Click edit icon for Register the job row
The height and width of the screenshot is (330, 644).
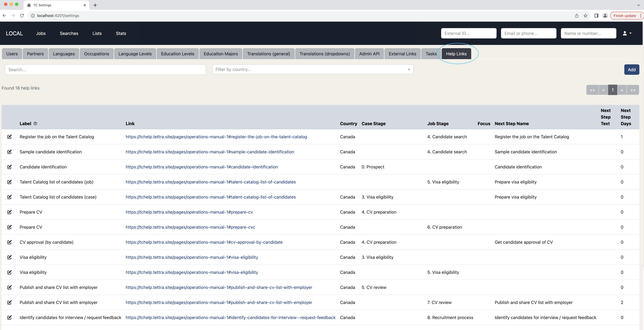pos(9,137)
